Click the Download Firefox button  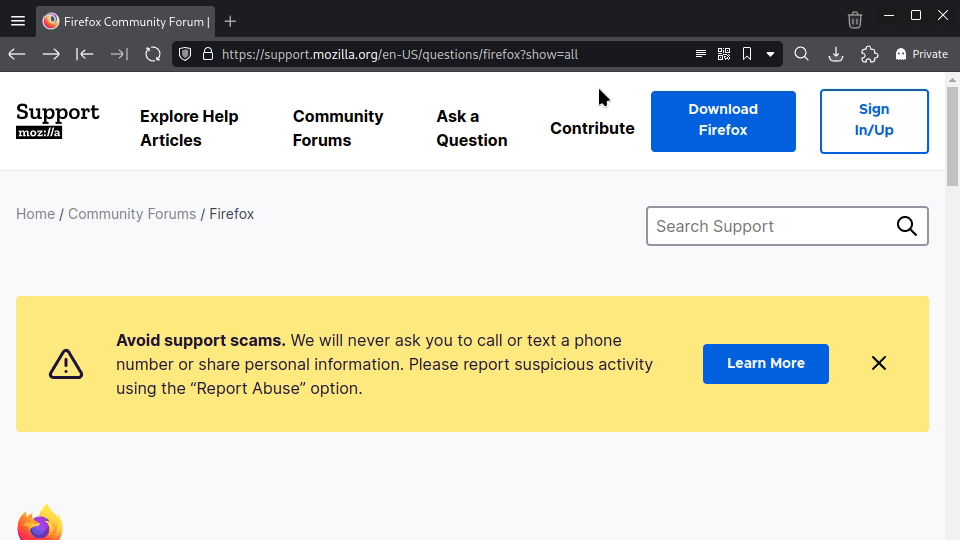click(x=723, y=121)
